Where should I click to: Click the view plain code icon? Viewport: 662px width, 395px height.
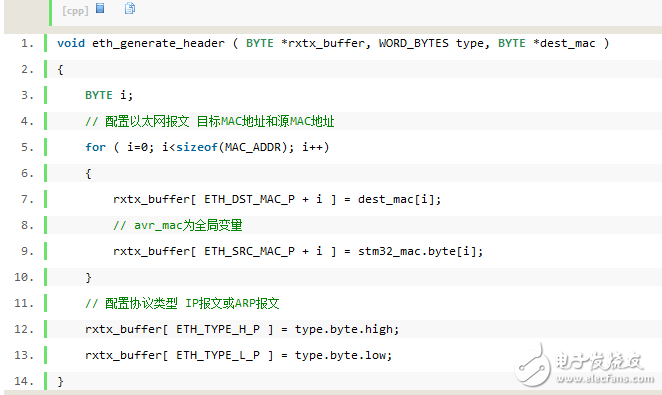(100, 8)
